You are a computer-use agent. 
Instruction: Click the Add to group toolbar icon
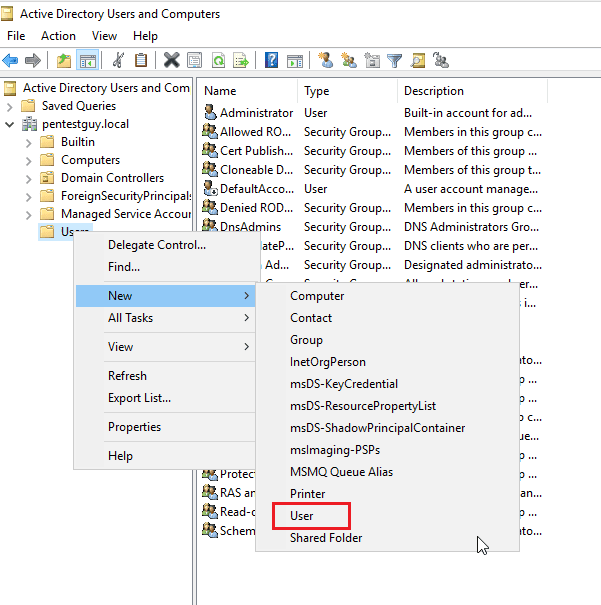(441, 61)
